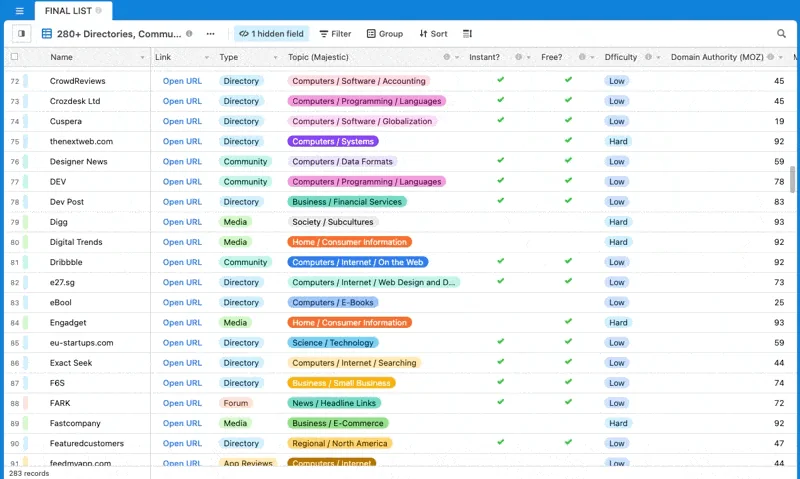Click domain authority 83 for Dev Post
800x479 pixels.
pyautogui.click(x=779, y=202)
